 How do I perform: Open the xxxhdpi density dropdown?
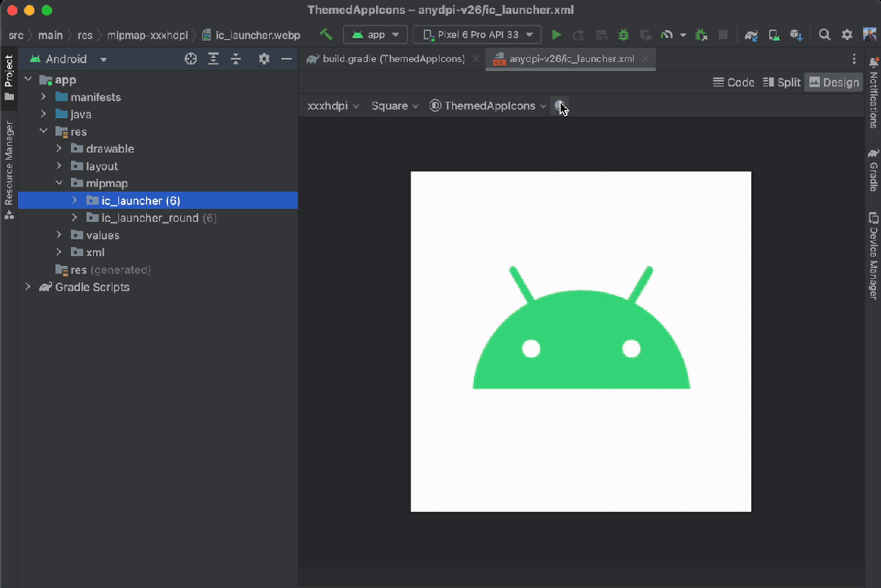[x=333, y=105]
